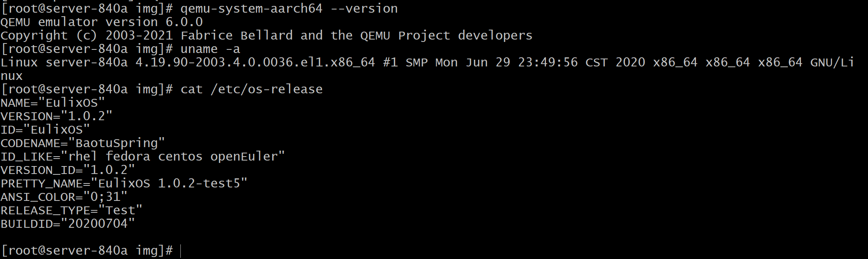Click the wrapped "nux" text line
This screenshot has height=259, width=868.
(11, 76)
